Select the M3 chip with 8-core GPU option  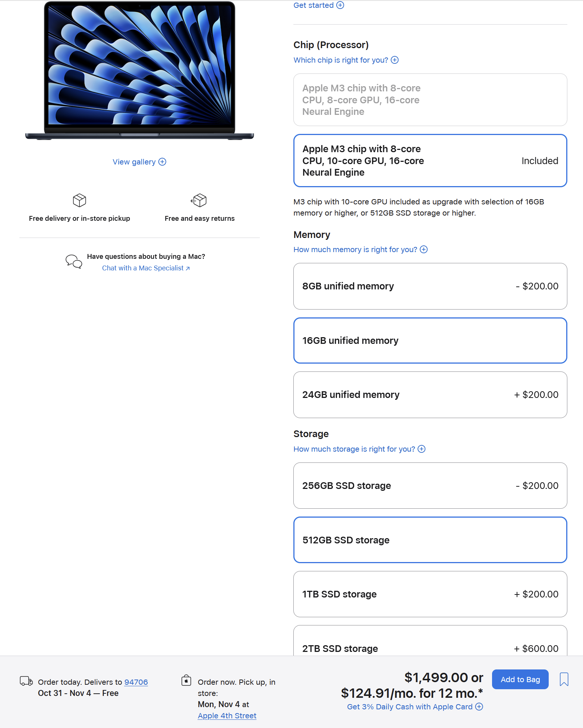tap(430, 100)
